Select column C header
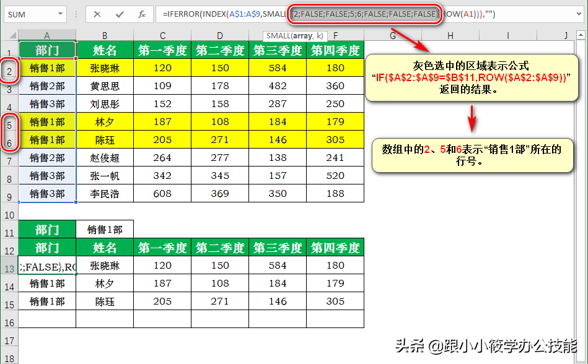 162,35
